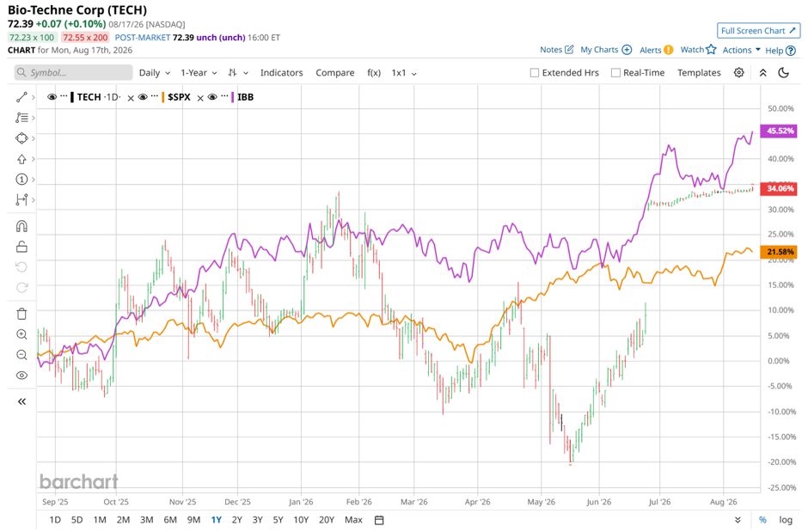The height and width of the screenshot is (532, 808).
Task: Open the 1-Year period dropdown
Action: (x=199, y=72)
